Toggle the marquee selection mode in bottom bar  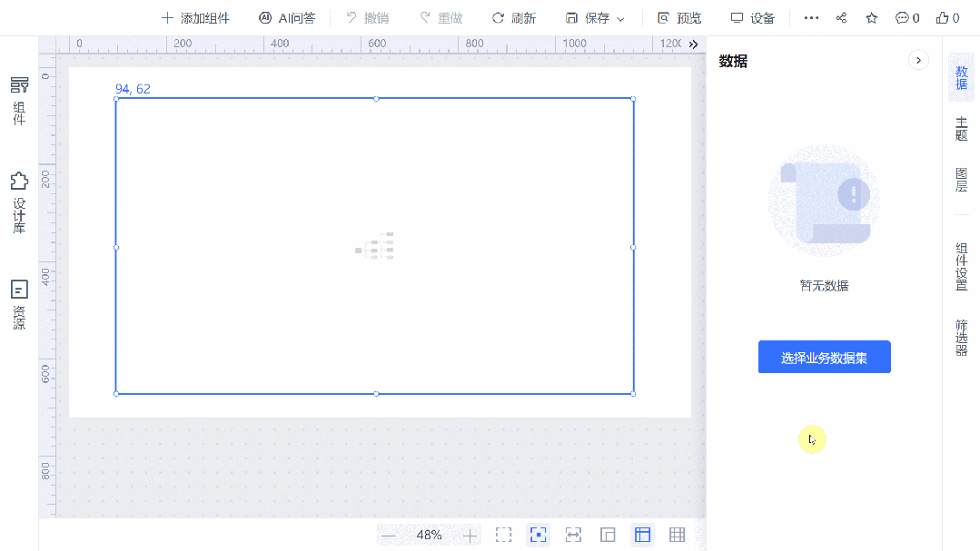click(x=503, y=535)
